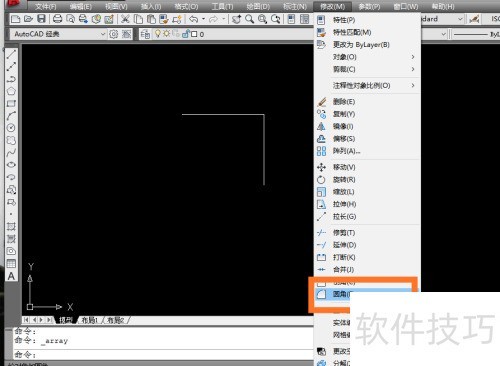Click the Save floppy disk icon
The width and height of the screenshot is (500, 366).
point(41,19)
